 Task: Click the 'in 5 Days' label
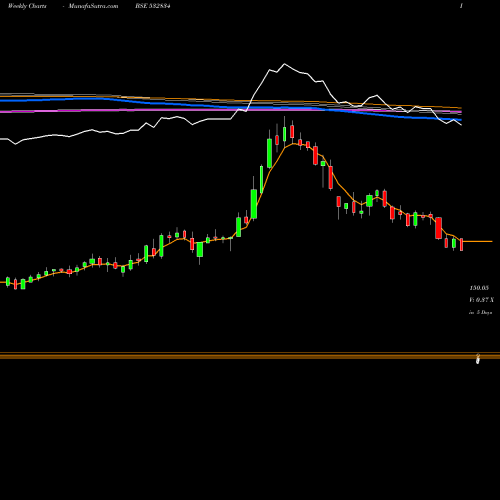pyautogui.click(x=480, y=313)
